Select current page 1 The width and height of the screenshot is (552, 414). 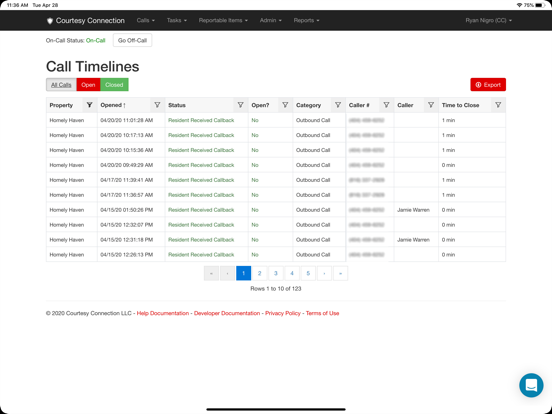(x=243, y=273)
